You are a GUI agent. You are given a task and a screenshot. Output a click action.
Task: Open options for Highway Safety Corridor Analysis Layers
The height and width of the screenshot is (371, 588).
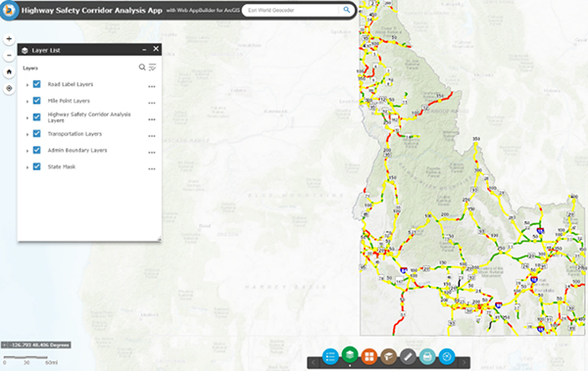[152, 119]
